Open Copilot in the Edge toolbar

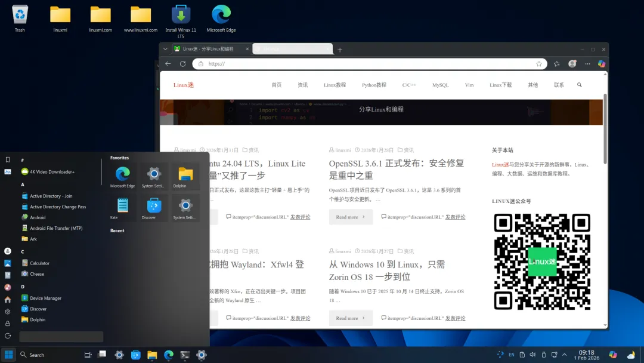point(601,64)
